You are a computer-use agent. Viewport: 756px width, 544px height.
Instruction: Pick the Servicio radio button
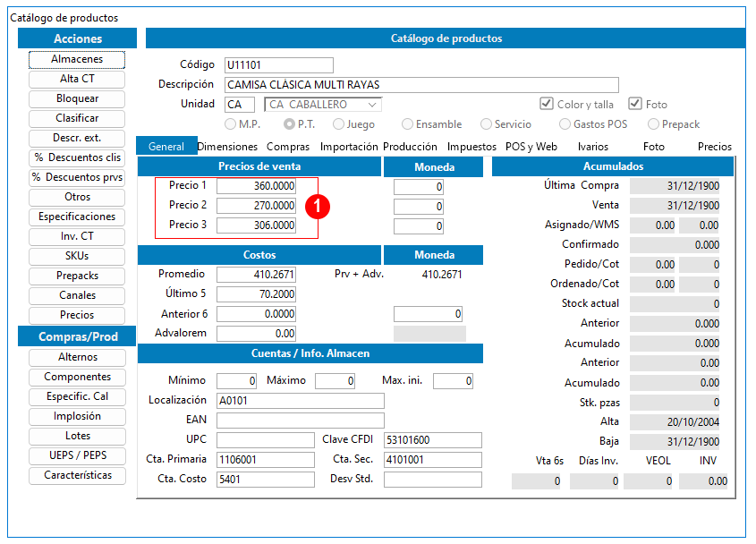pos(486,124)
